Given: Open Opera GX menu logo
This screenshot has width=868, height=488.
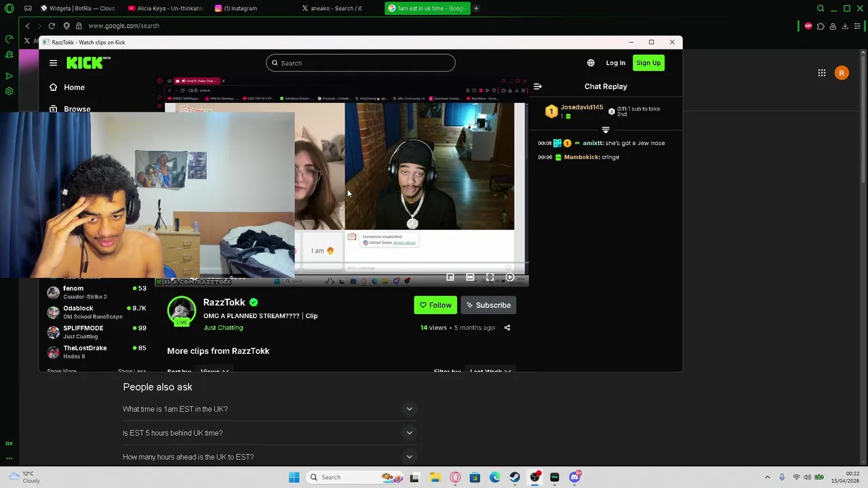Looking at the screenshot, I should tap(9, 8).
